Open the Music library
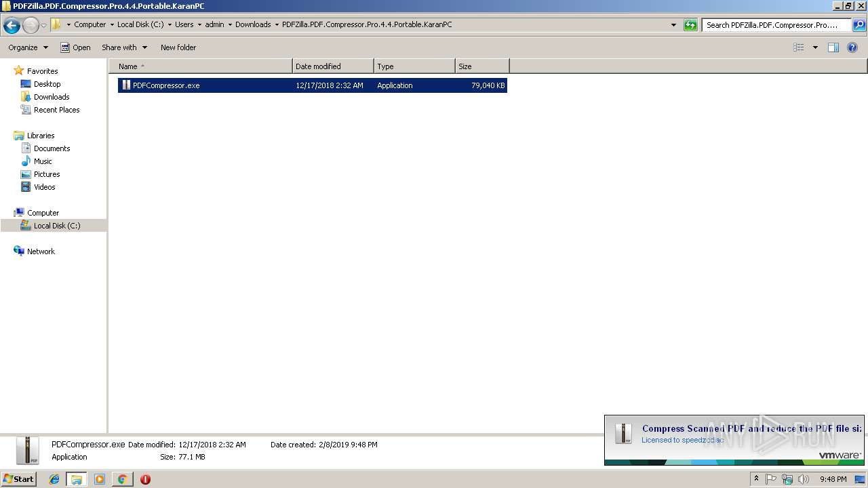Screen dimensions: 868x488 tap(43, 161)
